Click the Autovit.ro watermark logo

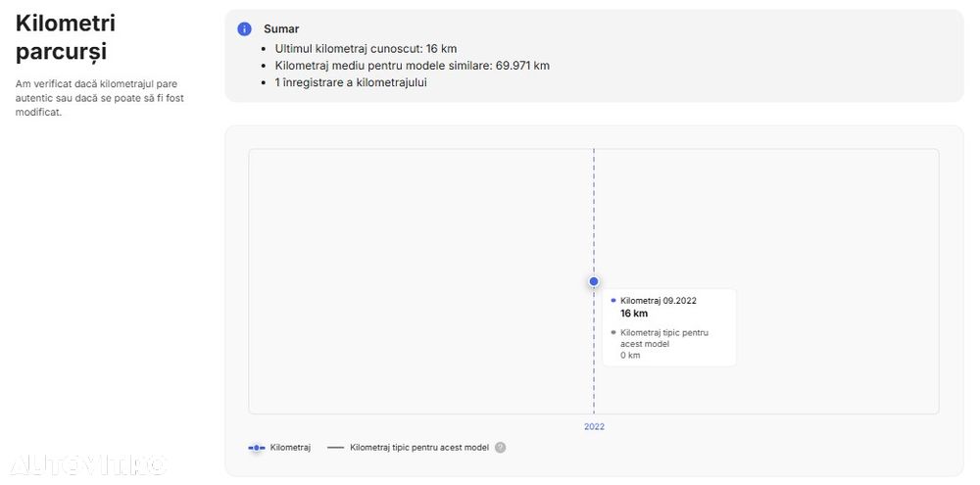pyautogui.click(x=89, y=465)
